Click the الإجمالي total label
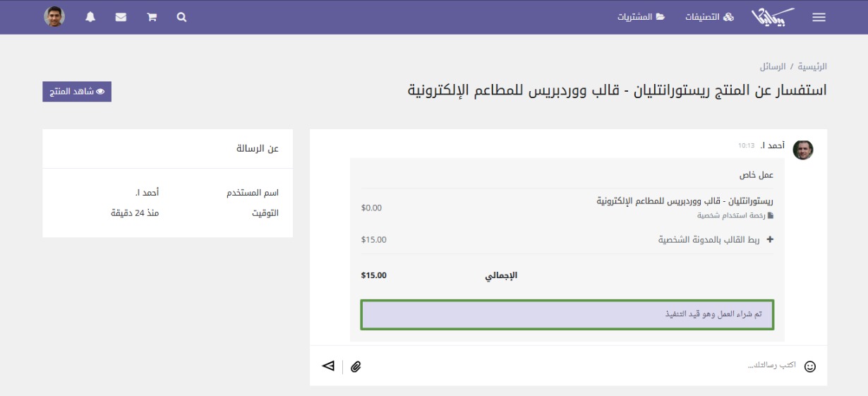The width and height of the screenshot is (868, 396). point(501,275)
